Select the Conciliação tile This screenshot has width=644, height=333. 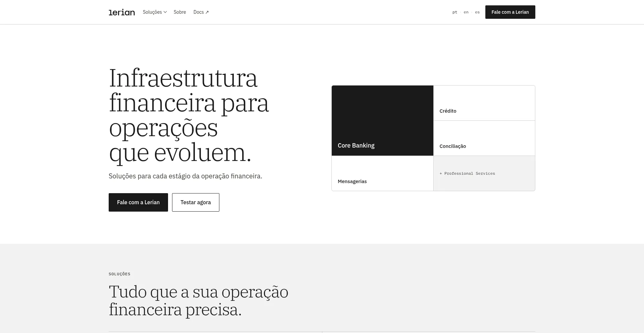(x=484, y=138)
